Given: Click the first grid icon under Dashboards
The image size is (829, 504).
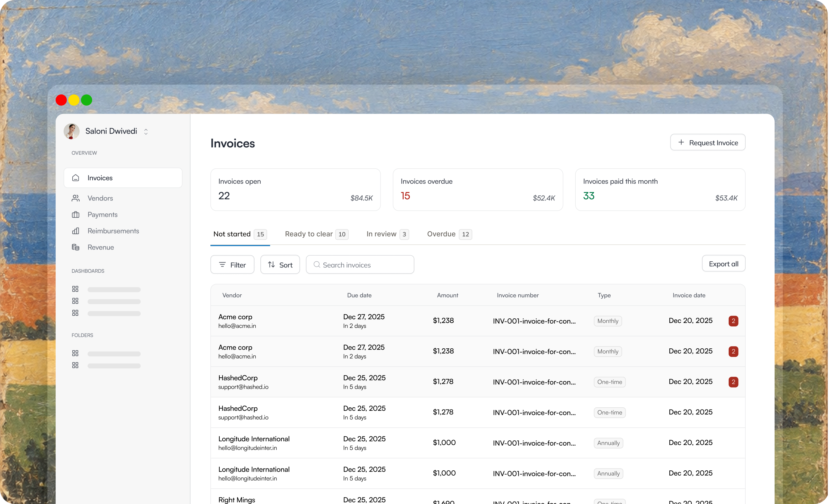Looking at the screenshot, I should tap(75, 289).
